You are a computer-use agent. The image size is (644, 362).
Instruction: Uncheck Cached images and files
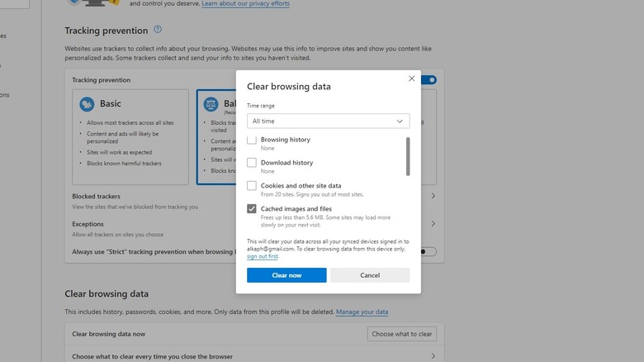252,209
